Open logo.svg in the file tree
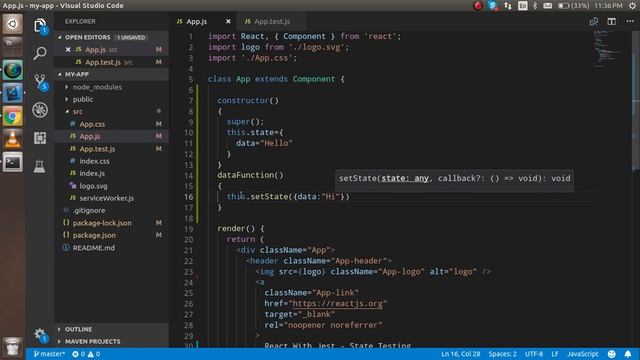The width and height of the screenshot is (640, 360). pyautogui.click(x=111, y=186)
